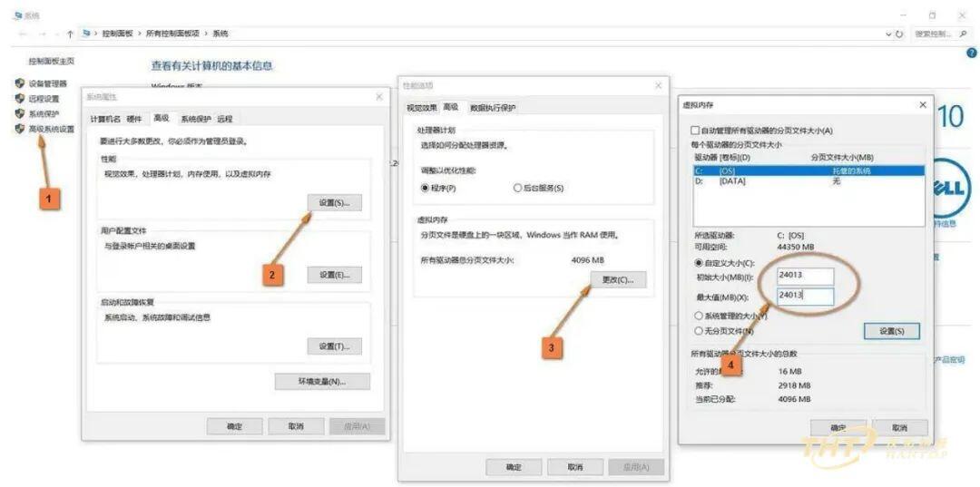Click the 系统保护 shield icon
The height and width of the screenshot is (487, 980).
pos(19,113)
